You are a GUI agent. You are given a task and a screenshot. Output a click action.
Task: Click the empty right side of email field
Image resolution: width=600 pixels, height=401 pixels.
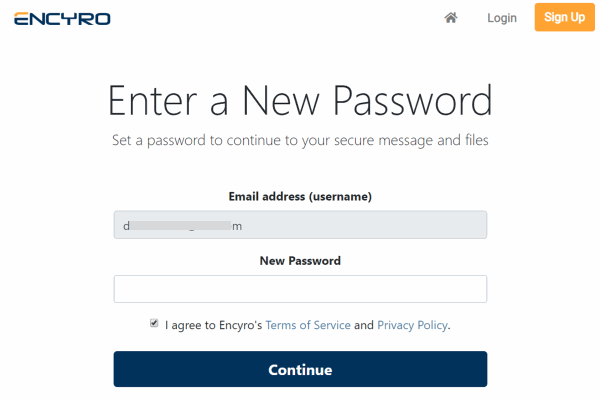pos(364,225)
